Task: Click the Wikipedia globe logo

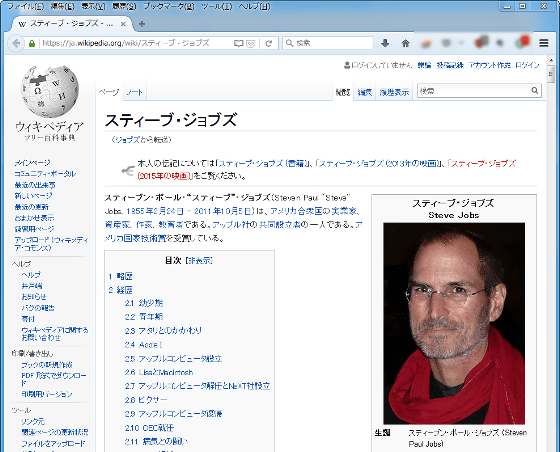Action: 50,91
